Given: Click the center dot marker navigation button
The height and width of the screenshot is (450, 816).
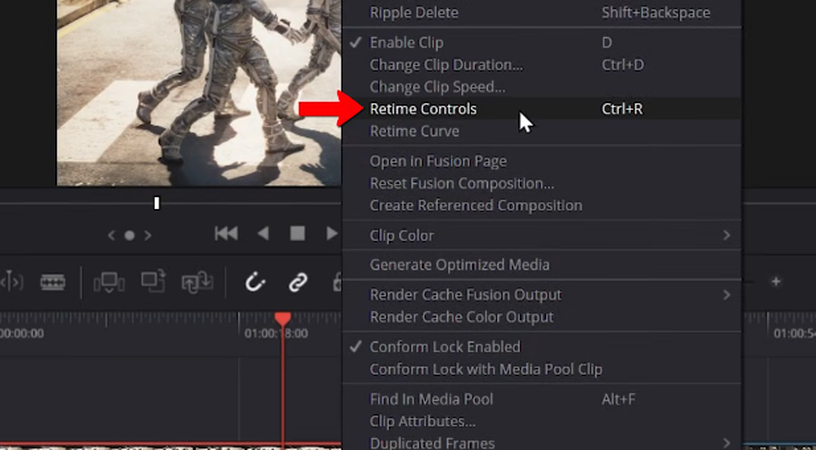Looking at the screenshot, I should tap(129, 236).
